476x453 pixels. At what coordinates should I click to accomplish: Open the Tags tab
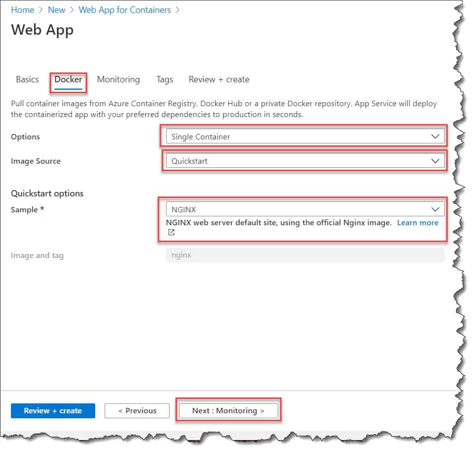[165, 79]
